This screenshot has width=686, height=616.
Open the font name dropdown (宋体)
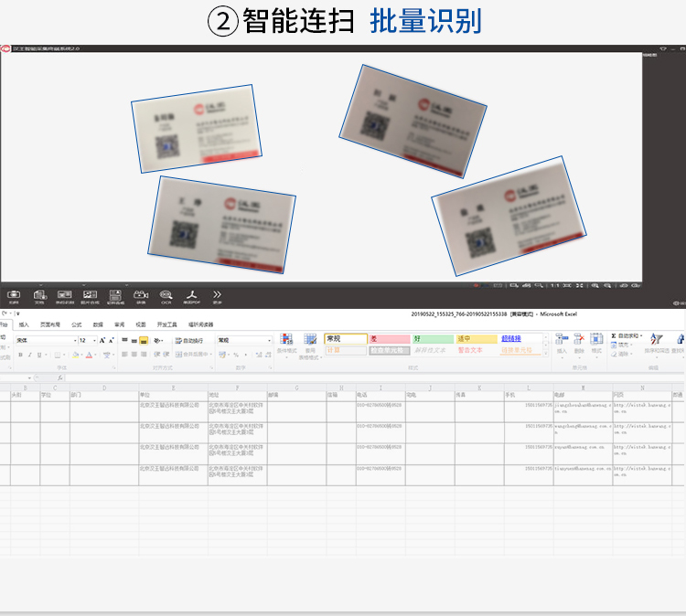[44, 340]
